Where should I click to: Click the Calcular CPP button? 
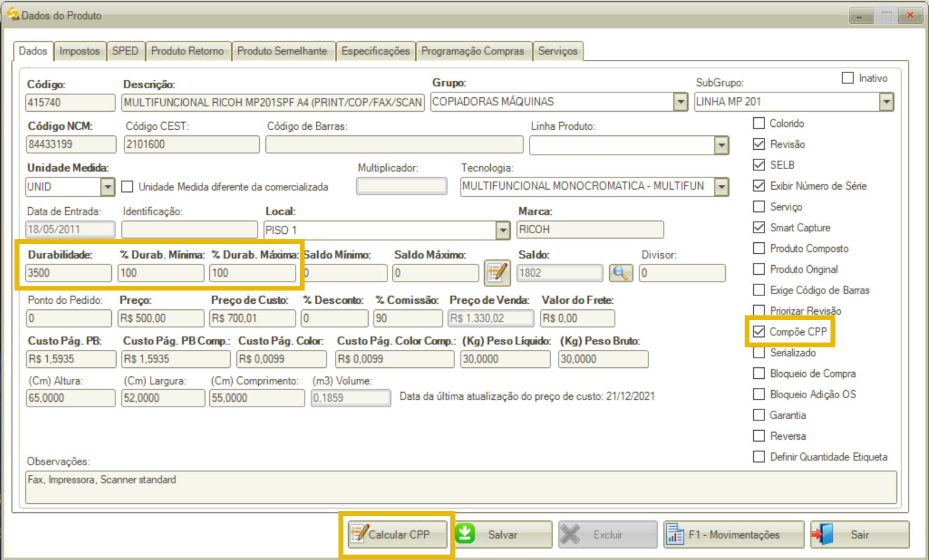click(397, 535)
